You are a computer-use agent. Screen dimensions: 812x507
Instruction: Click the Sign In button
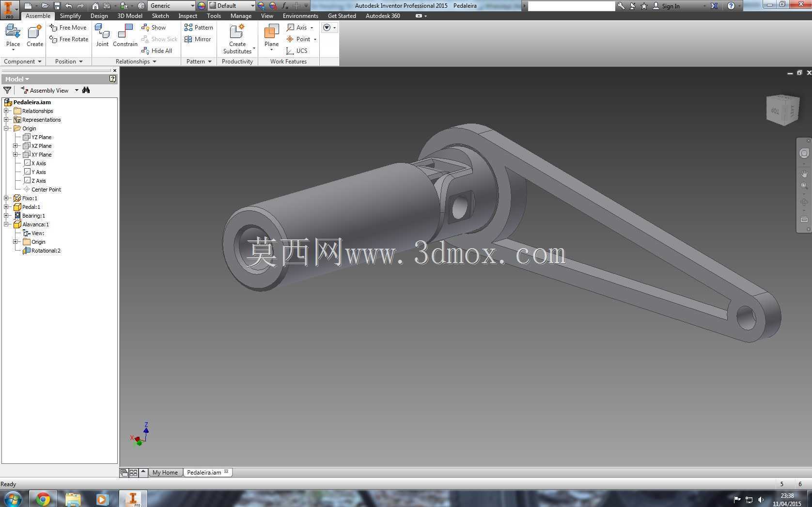666,6
